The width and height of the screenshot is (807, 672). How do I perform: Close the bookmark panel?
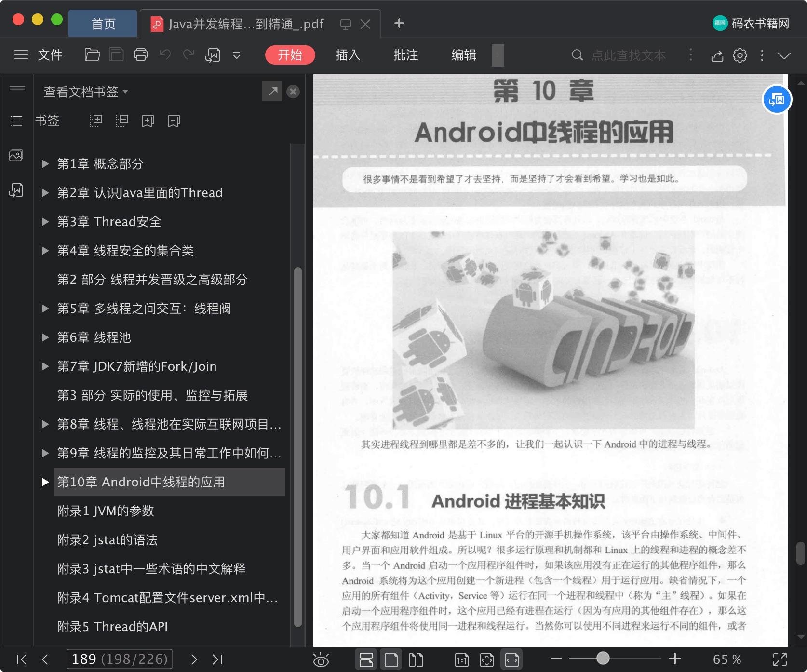coord(293,92)
